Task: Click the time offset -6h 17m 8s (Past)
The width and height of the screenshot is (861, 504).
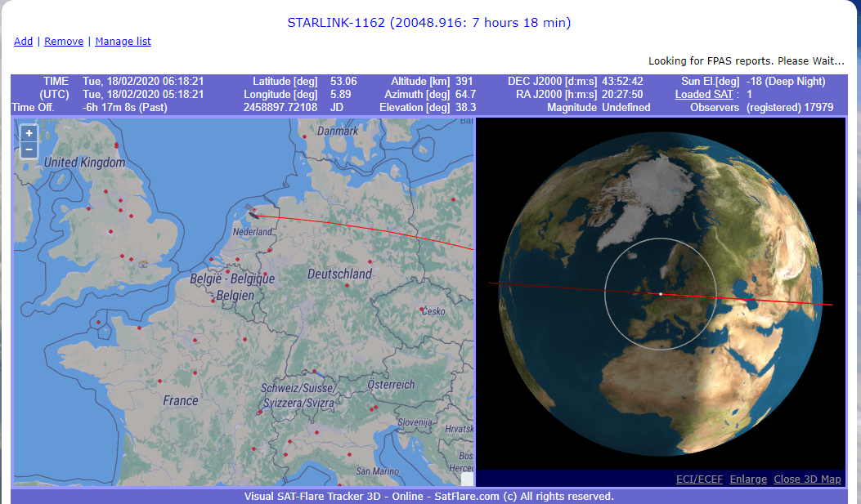Action: coord(124,108)
